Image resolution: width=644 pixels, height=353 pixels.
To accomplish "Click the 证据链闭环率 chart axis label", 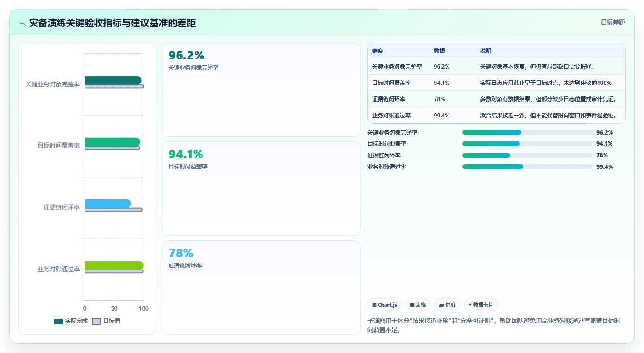I will [62, 207].
